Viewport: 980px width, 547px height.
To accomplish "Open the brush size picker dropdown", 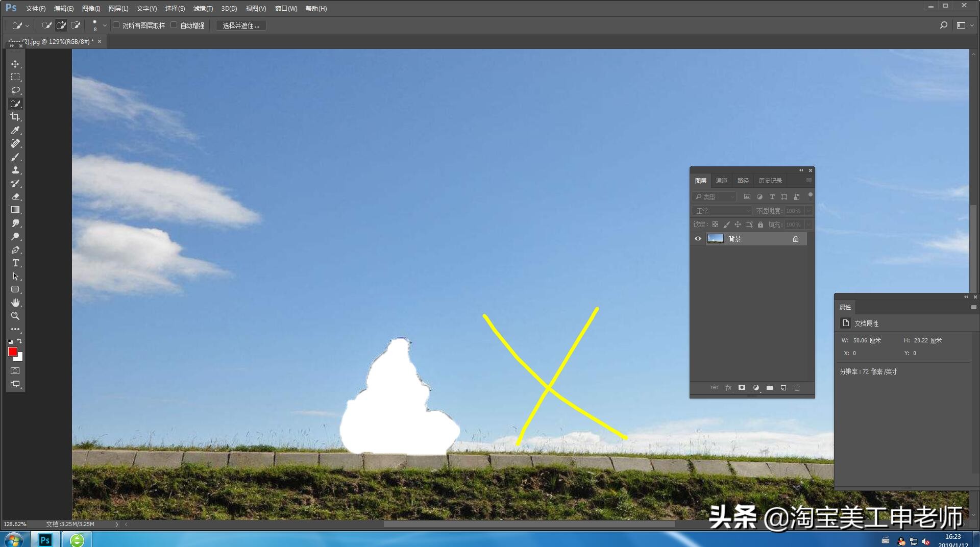I will click(x=105, y=26).
